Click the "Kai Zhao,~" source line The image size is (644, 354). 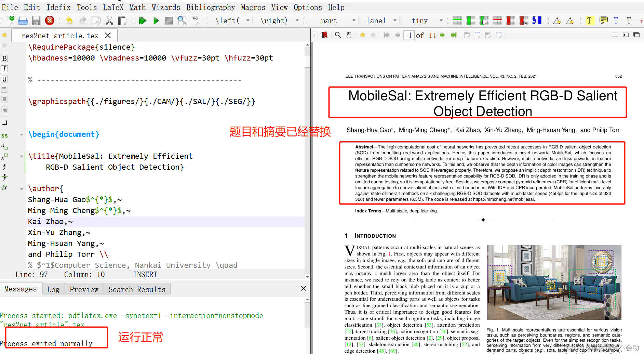tap(50, 222)
